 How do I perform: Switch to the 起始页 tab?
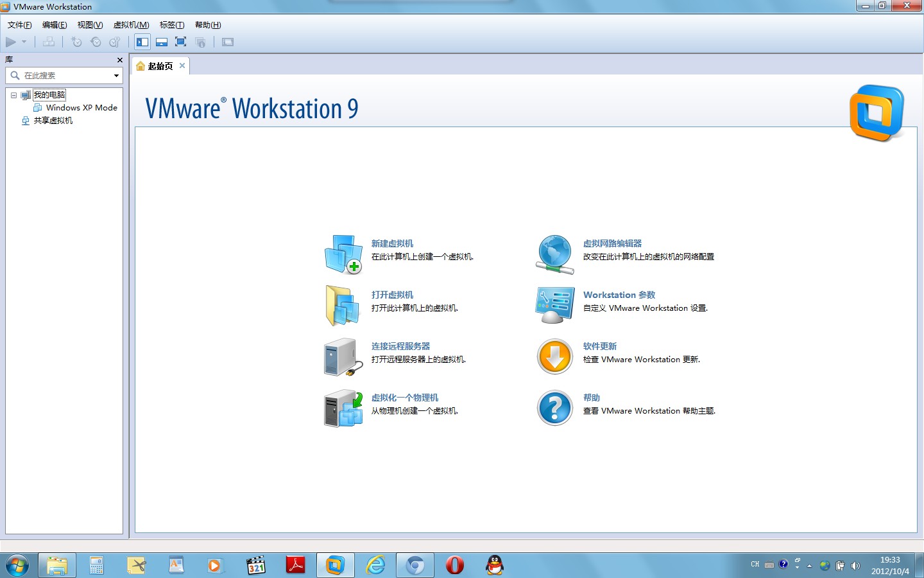160,66
